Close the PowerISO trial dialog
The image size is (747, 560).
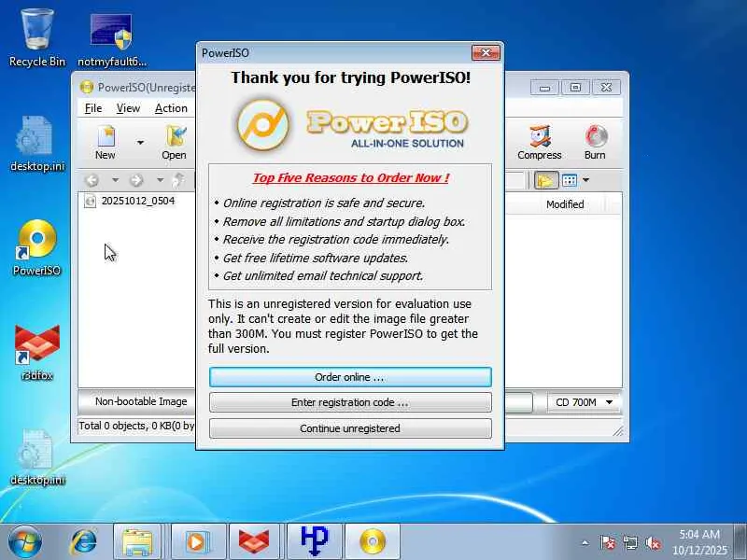pyautogui.click(x=486, y=52)
